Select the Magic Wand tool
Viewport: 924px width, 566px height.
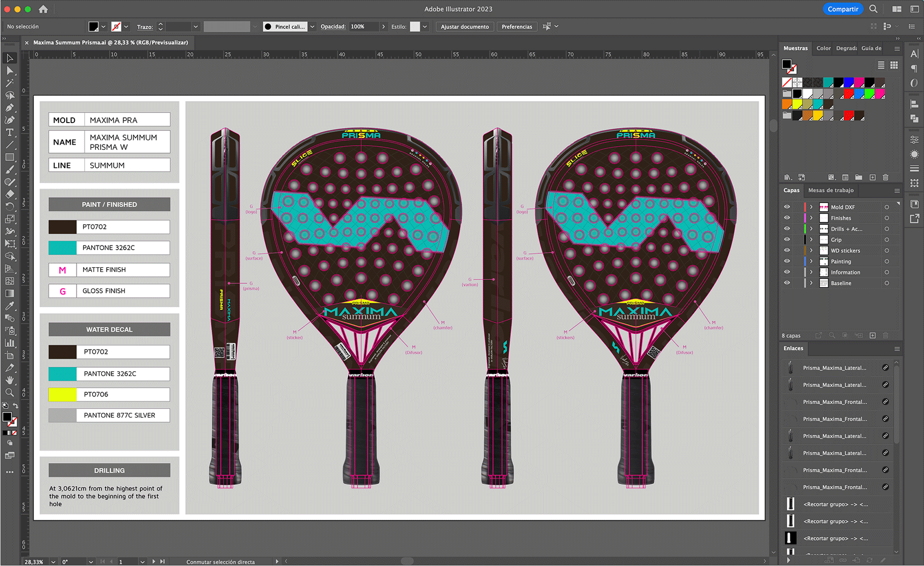(10, 83)
